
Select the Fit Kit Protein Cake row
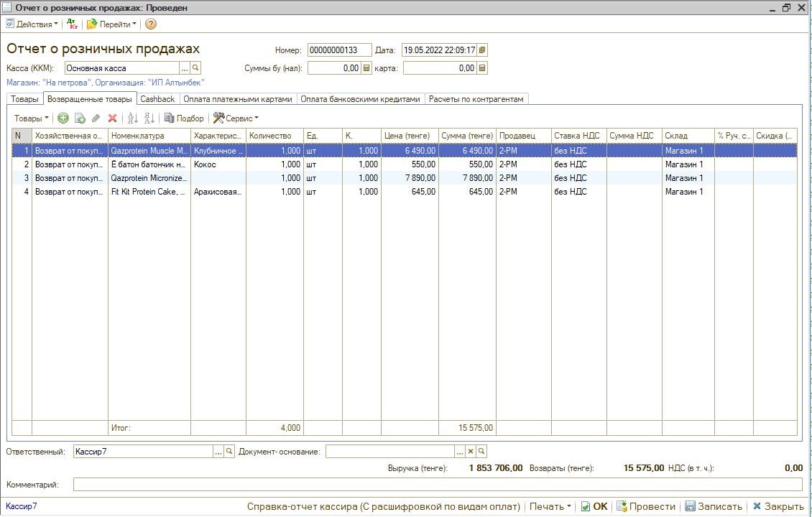[148, 192]
